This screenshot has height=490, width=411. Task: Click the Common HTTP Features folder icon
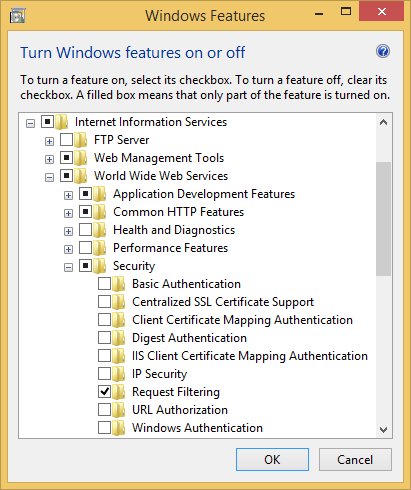100,212
